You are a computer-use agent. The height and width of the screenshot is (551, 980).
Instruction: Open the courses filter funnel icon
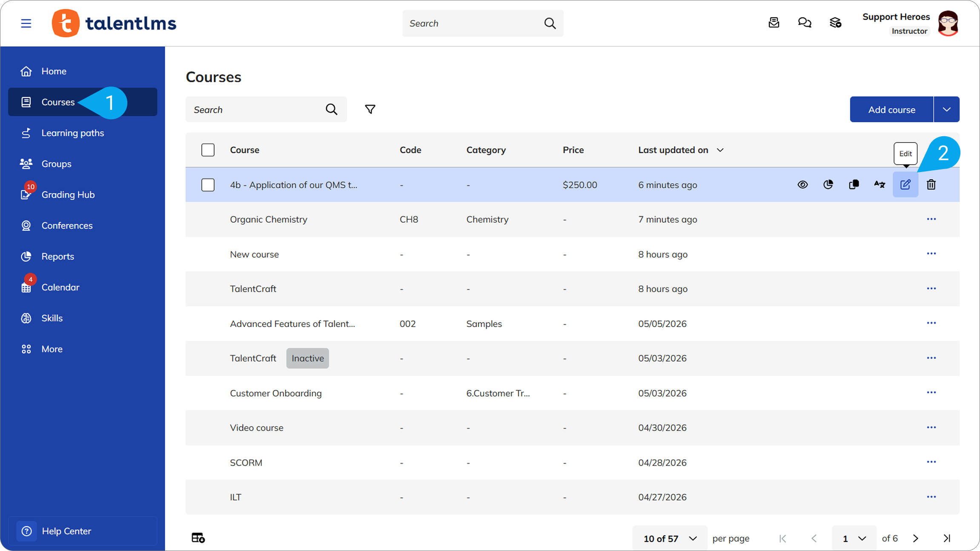tap(370, 109)
